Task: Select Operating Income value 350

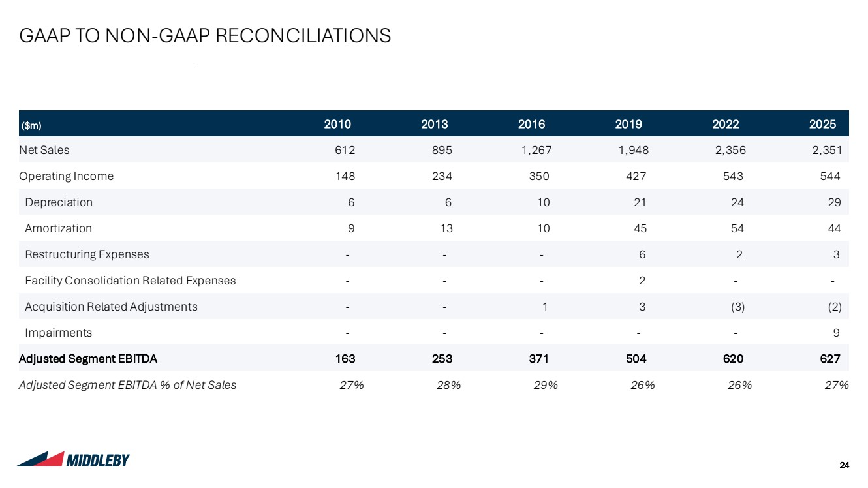Action: (539, 176)
